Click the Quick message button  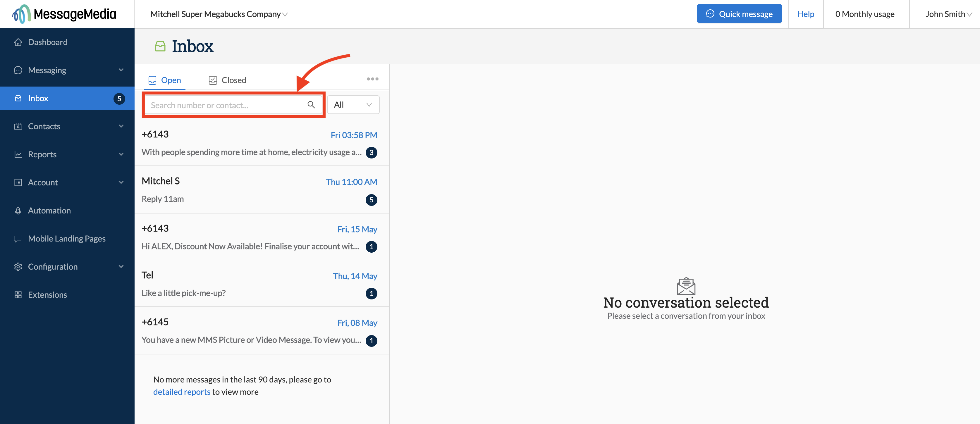coord(739,13)
